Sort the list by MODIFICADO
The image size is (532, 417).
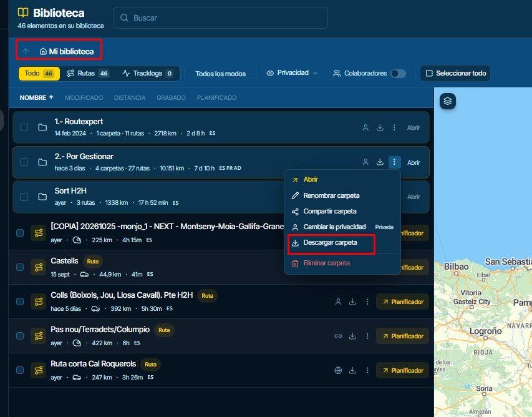(x=84, y=98)
